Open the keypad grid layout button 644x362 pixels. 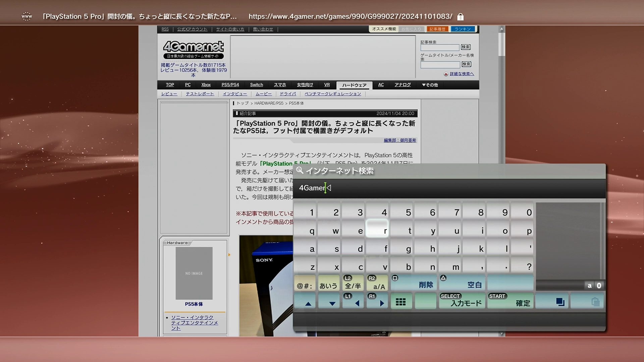click(x=401, y=301)
